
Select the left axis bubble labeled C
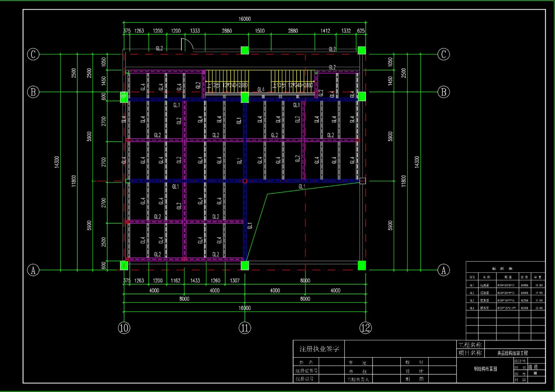[33, 54]
